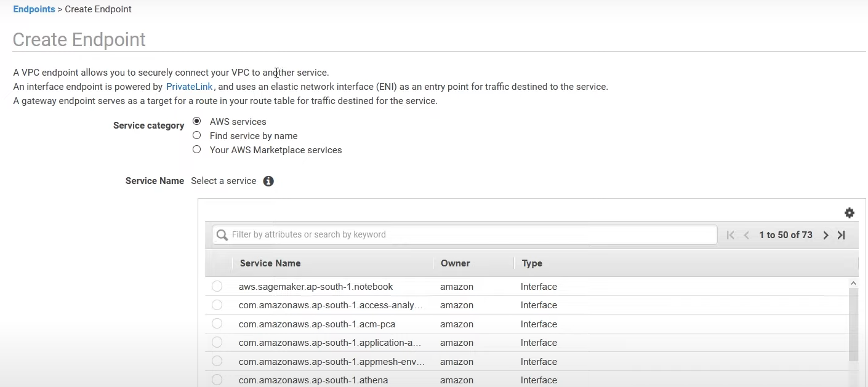Sort by the Service Name column header
Viewport: 868px width, 387px height.
270,263
